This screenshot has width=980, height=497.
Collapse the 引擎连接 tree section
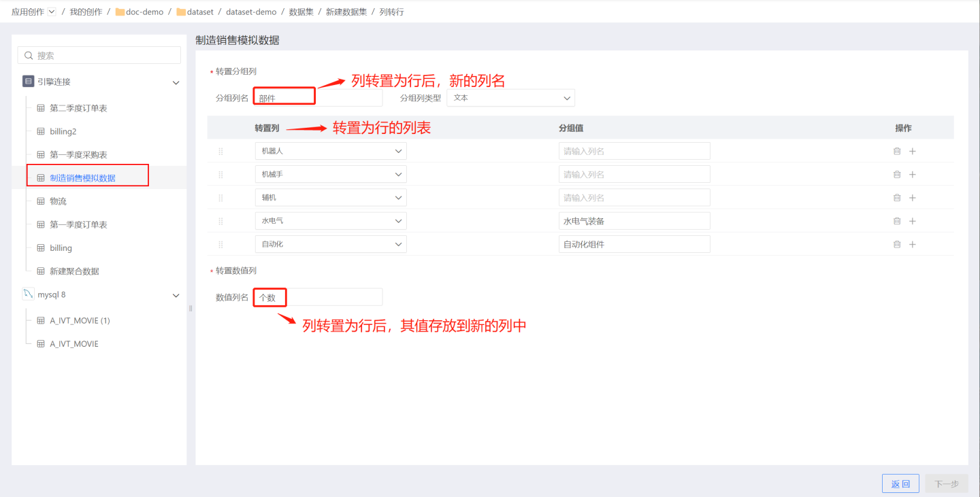point(176,82)
